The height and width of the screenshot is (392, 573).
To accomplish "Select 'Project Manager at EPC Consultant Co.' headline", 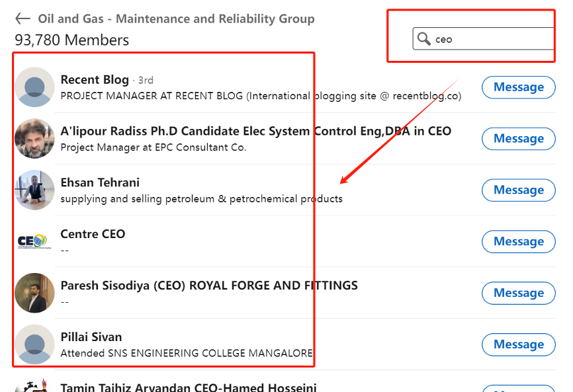I will pyautogui.click(x=154, y=147).
